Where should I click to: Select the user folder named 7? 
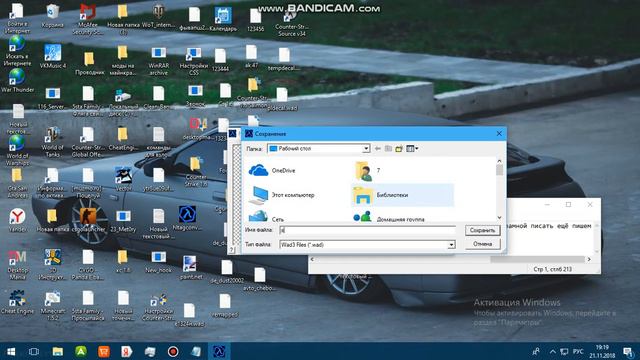coord(367,171)
